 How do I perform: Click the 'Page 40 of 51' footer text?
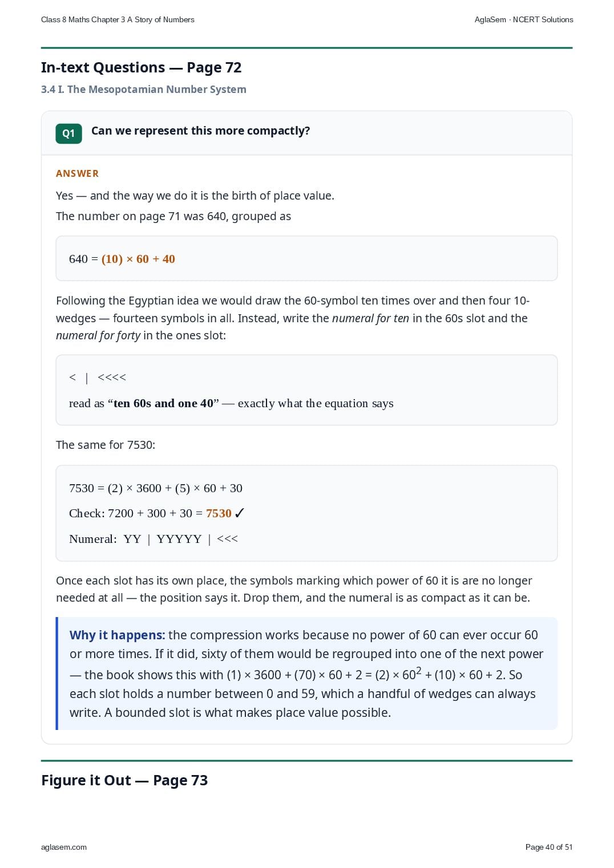point(549,847)
